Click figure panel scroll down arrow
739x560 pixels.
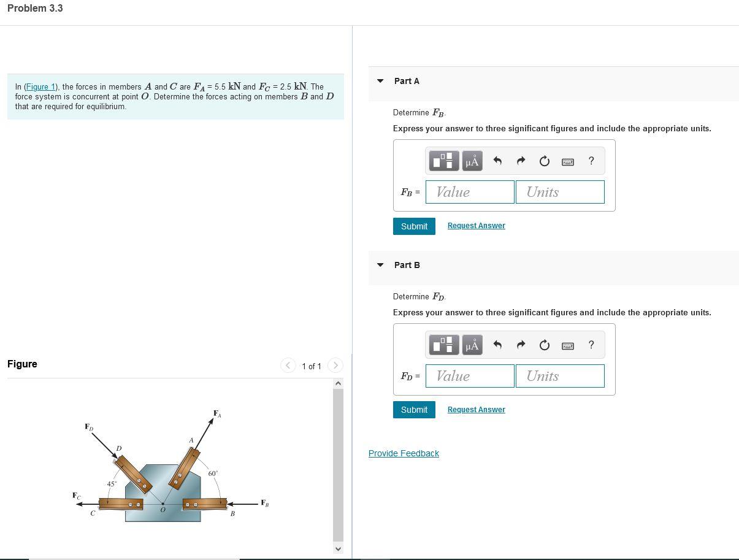pyautogui.click(x=338, y=548)
